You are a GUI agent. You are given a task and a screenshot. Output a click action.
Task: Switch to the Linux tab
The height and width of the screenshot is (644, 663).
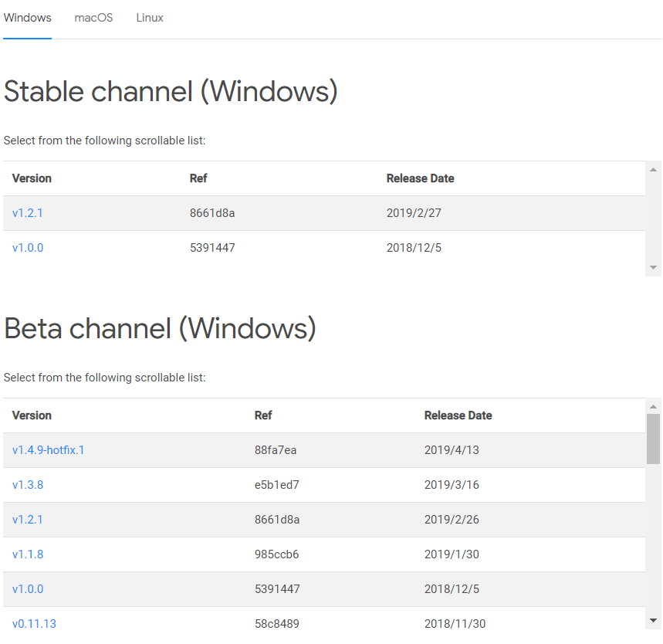point(150,18)
